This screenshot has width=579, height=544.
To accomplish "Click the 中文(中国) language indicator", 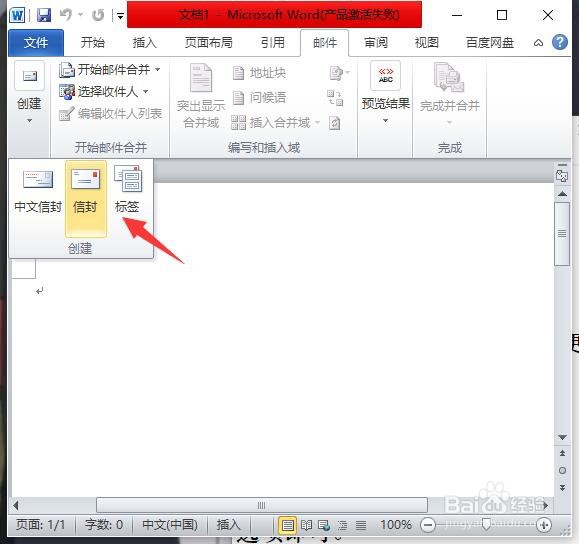I will [x=170, y=524].
